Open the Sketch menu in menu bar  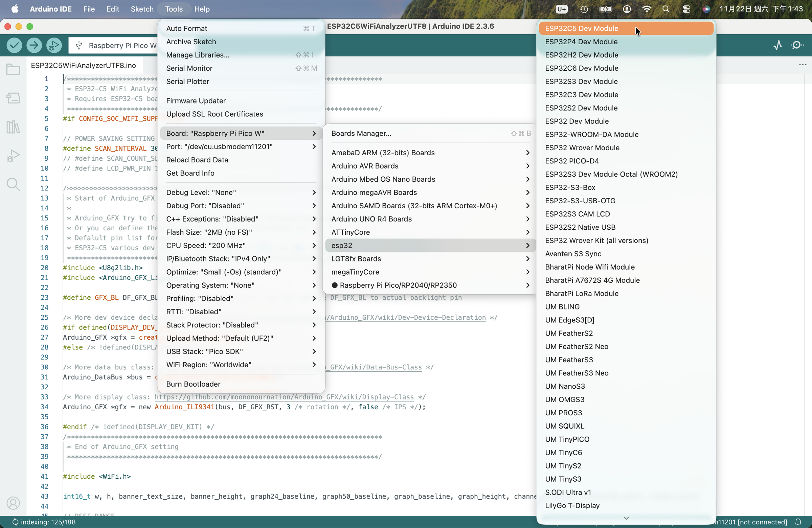(142, 9)
